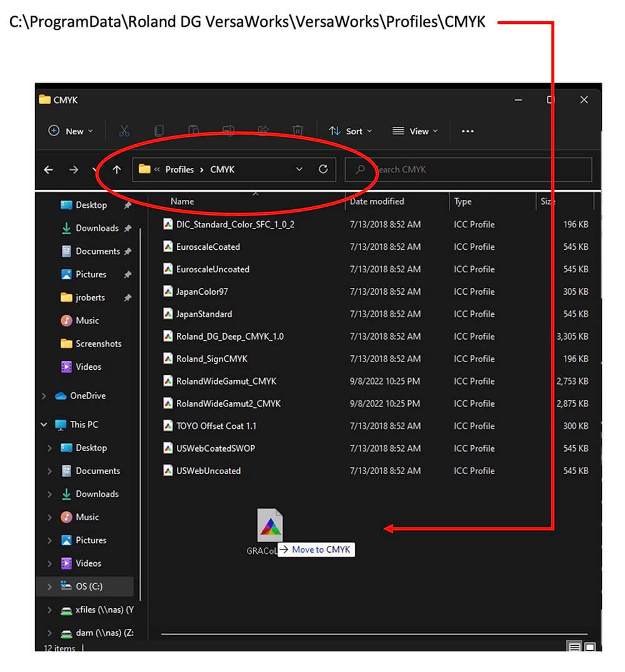625x672 pixels.
Task: Sort by the Type column header
Action: (x=462, y=202)
